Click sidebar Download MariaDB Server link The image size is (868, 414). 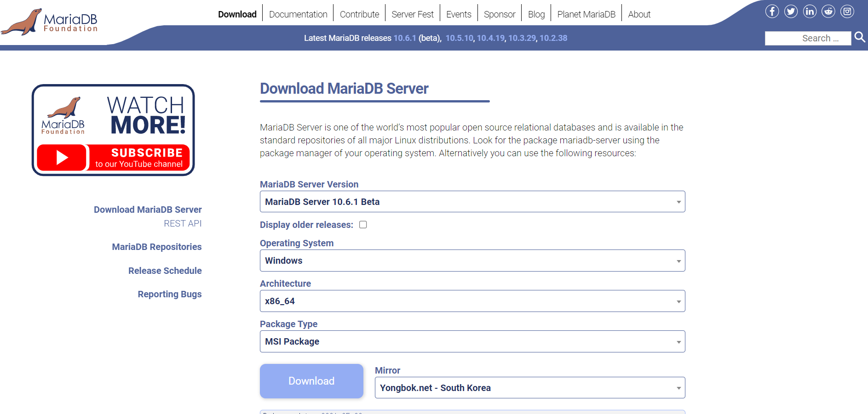click(x=148, y=210)
